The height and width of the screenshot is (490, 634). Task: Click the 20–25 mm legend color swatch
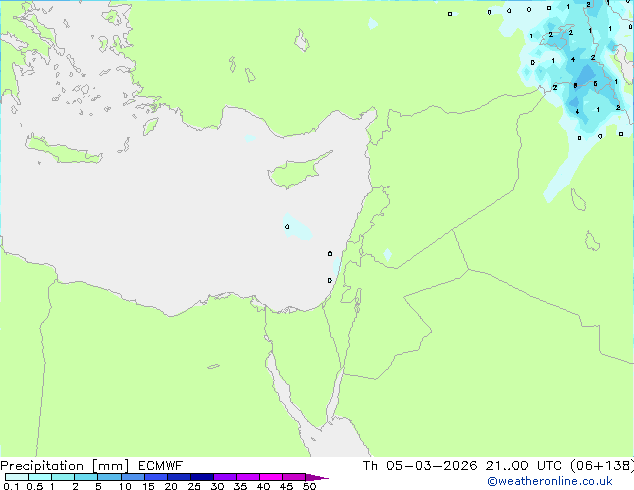(x=178, y=477)
